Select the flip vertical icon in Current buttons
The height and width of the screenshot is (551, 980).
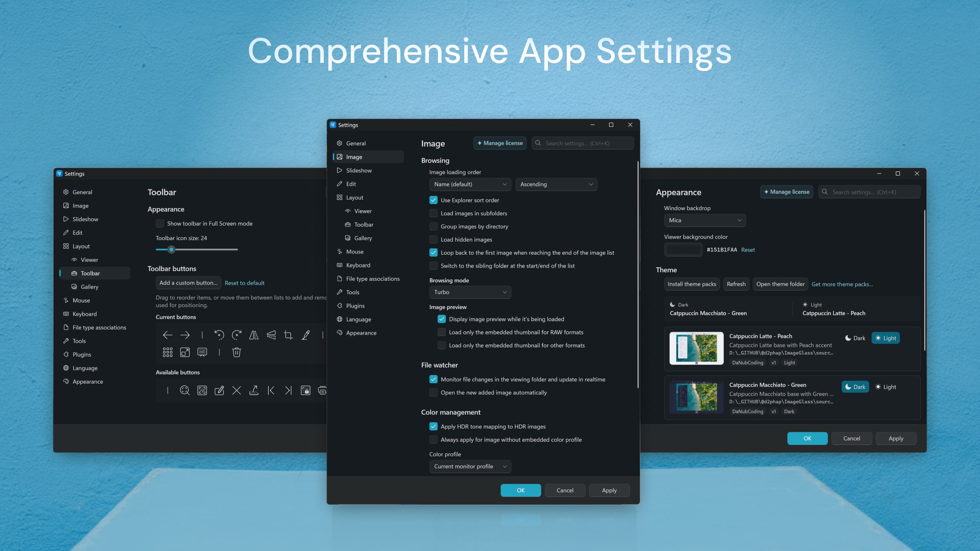point(271,335)
